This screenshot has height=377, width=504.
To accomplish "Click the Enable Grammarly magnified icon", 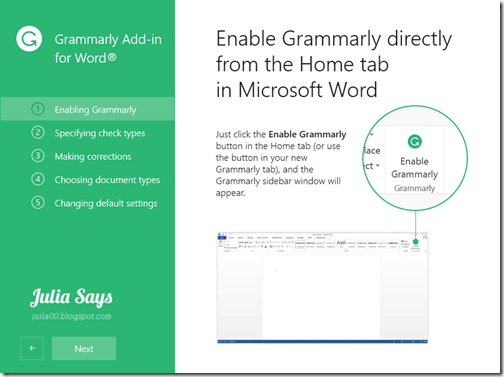I will click(414, 142).
